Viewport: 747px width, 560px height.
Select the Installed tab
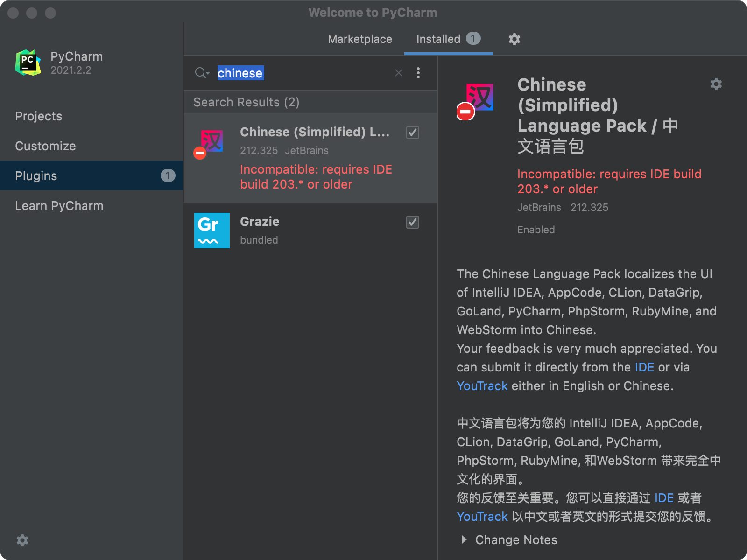pyautogui.click(x=438, y=39)
